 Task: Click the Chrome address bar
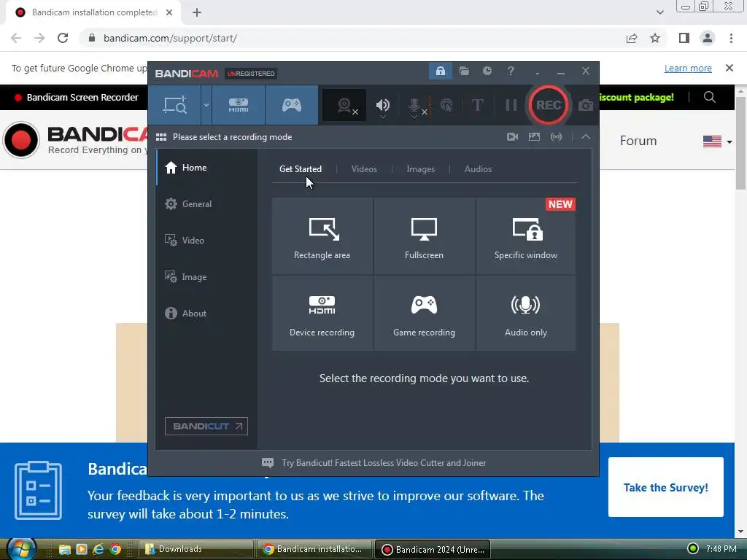pos(352,38)
